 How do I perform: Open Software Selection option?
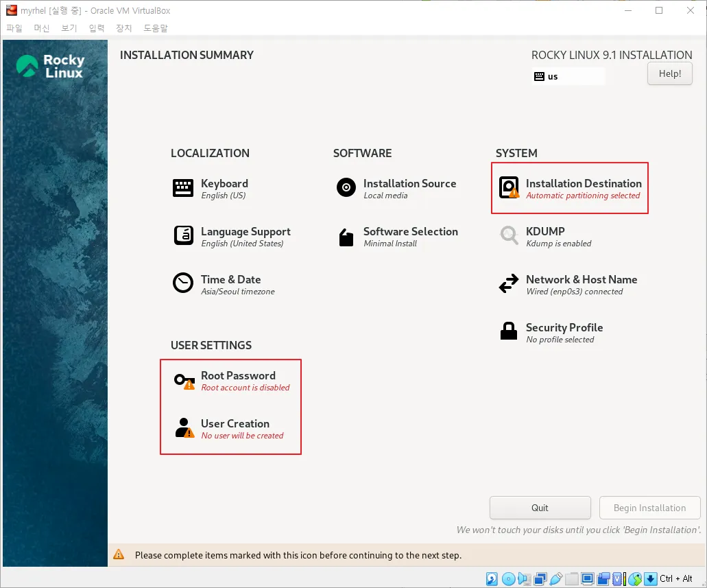pyautogui.click(x=397, y=237)
